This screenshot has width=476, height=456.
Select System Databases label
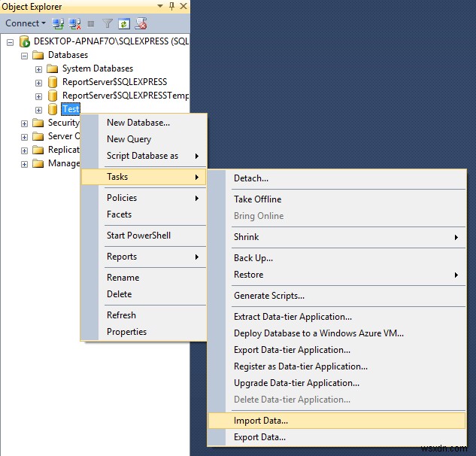pyautogui.click(x=98, y=68)
